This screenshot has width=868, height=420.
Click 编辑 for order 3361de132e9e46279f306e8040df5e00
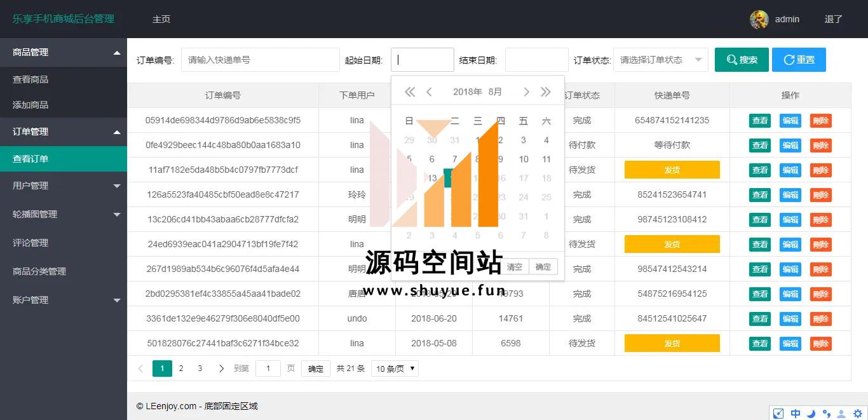790,319
